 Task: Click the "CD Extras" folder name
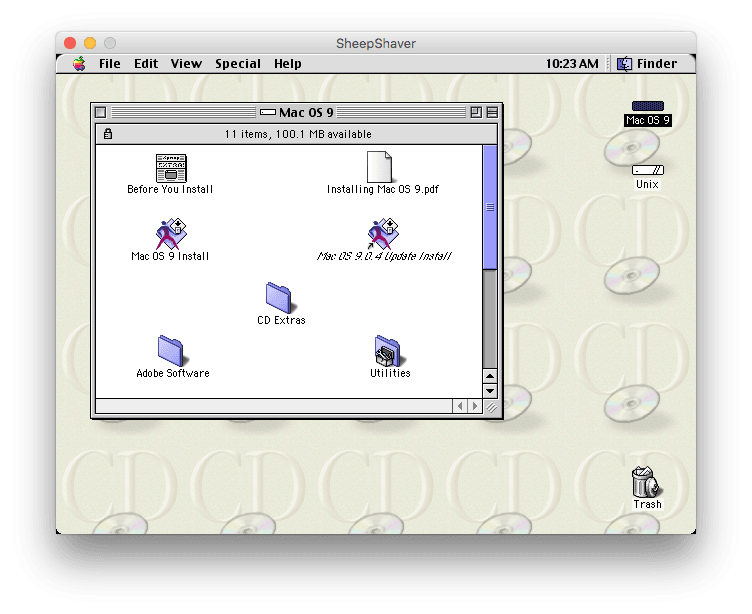click(282, 320)
